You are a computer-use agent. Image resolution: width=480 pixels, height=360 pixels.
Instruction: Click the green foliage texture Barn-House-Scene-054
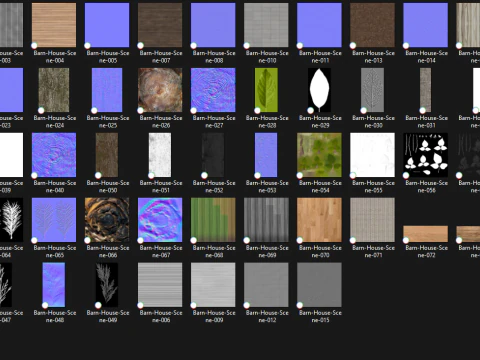pyautogui.click(x=319, y=155)
